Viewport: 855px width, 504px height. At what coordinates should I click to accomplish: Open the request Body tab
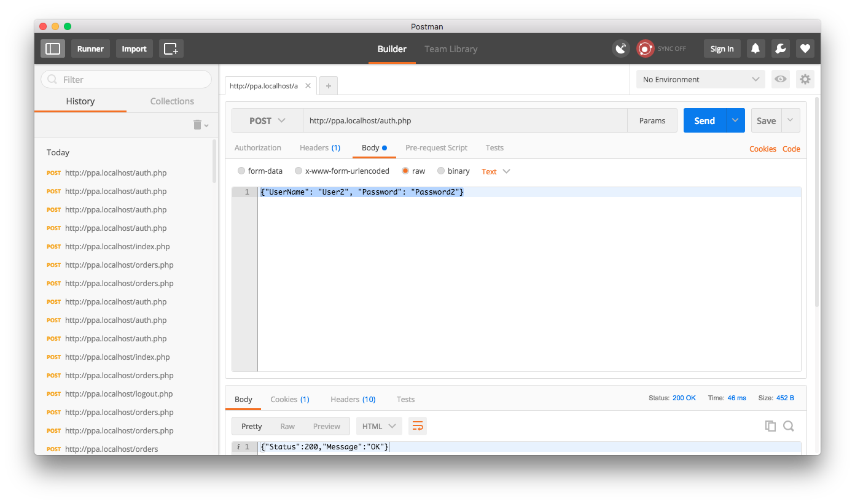click(x=374, y=148)
